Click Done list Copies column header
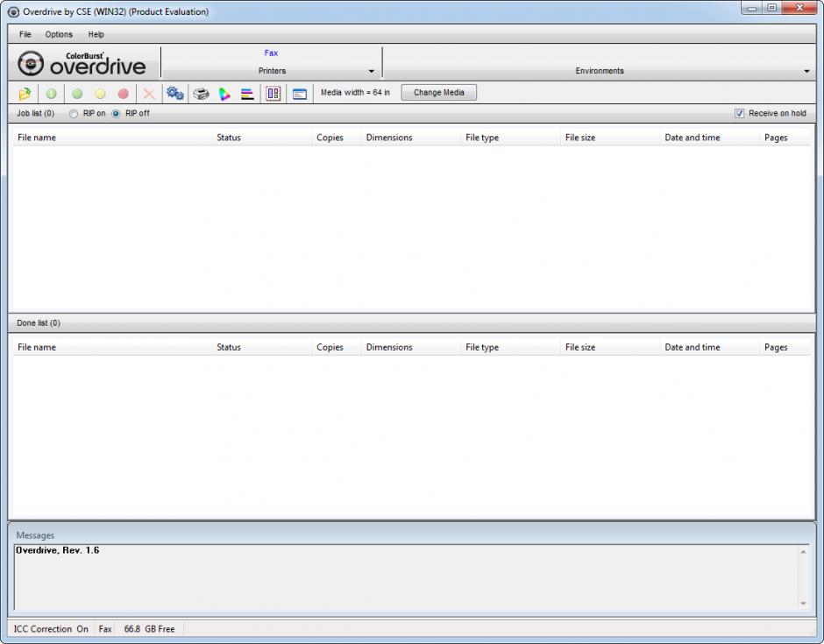824x644 pixels. point(337,347)
